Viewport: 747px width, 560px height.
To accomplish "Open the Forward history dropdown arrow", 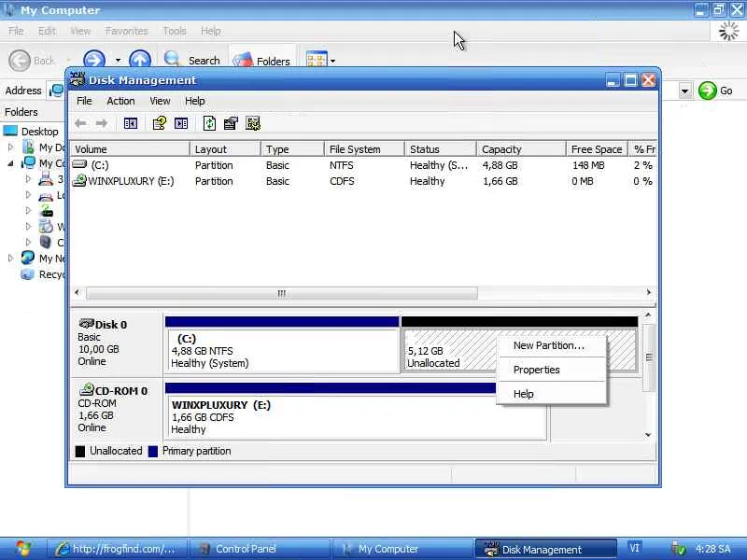I will pyautogui.click(x=118, y=61).
